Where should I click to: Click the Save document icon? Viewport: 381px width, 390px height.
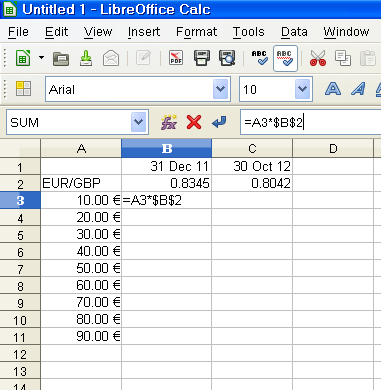point(86,58)
